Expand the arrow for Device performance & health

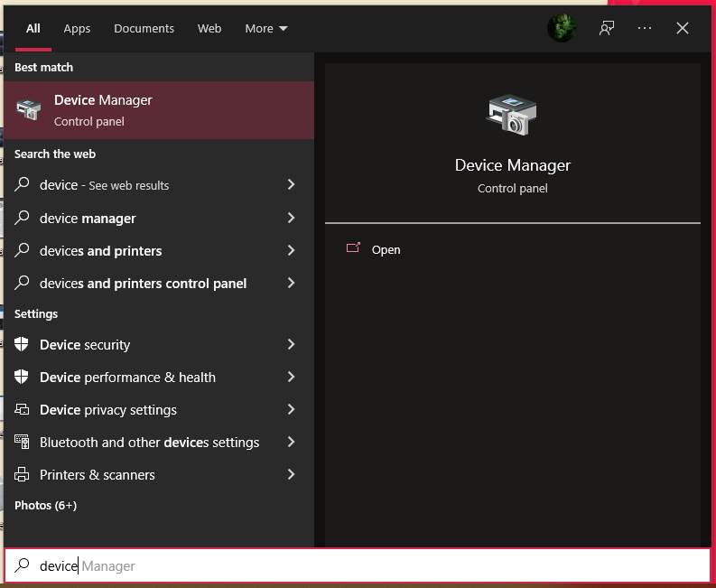(291, 377)
